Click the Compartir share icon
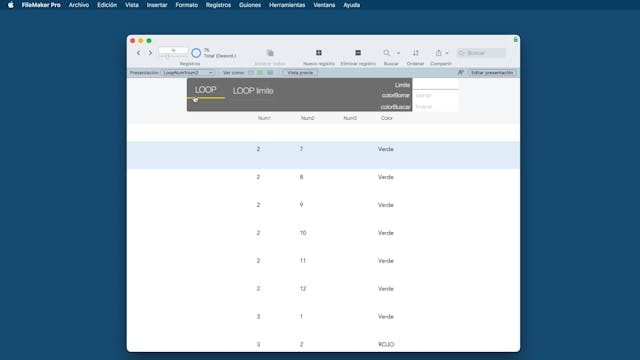The height and width of the screenshot is (360, 640). coord(438,53)
